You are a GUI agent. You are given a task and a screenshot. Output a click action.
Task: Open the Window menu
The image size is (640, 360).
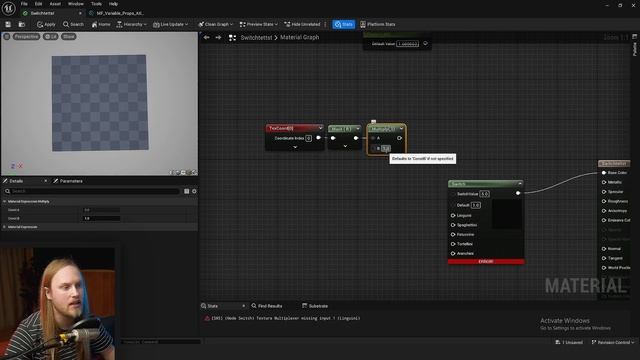pos(76,4)
